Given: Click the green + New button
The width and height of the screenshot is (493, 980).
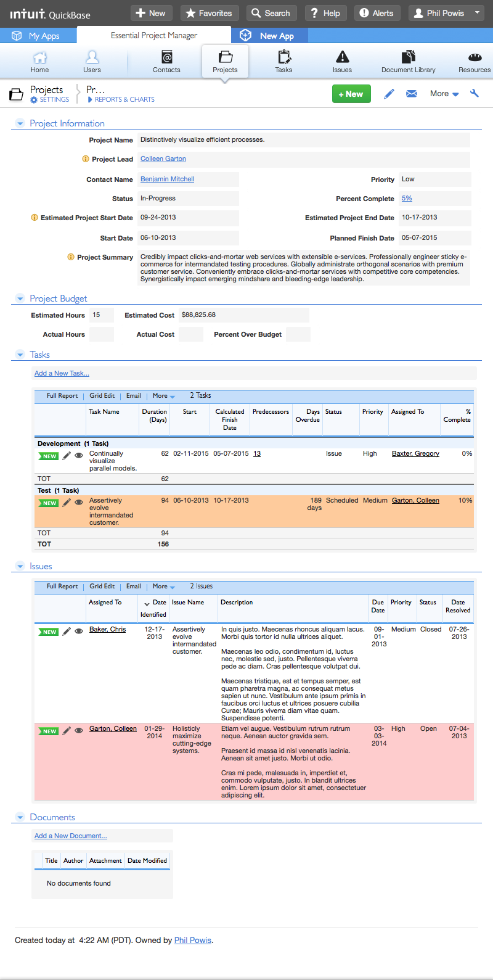Looking at the screenshot, I should [x=351, y=94].
